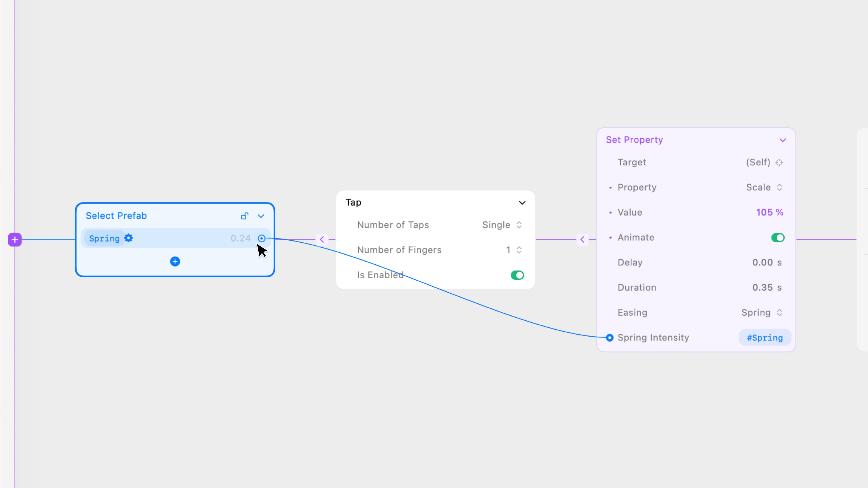
Task: Open Easing Spring dropdown
Action: [x=762, y=312]
